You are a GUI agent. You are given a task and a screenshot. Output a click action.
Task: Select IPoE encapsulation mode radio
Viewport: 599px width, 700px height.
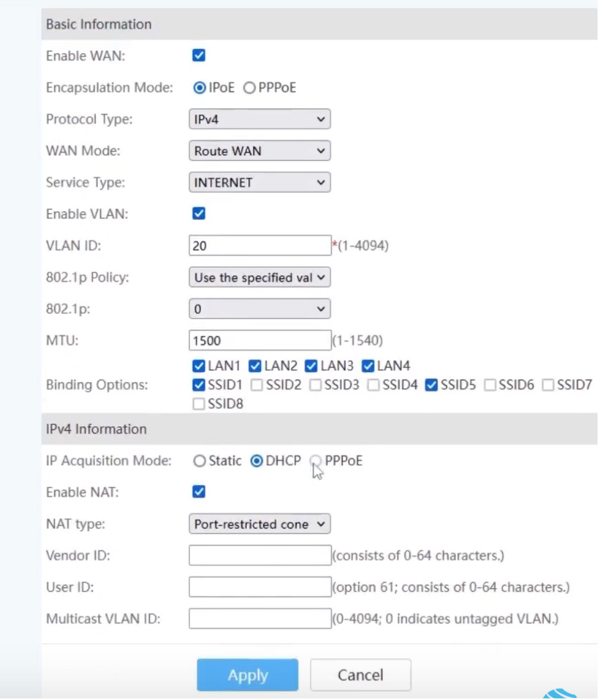coord(199,88)
